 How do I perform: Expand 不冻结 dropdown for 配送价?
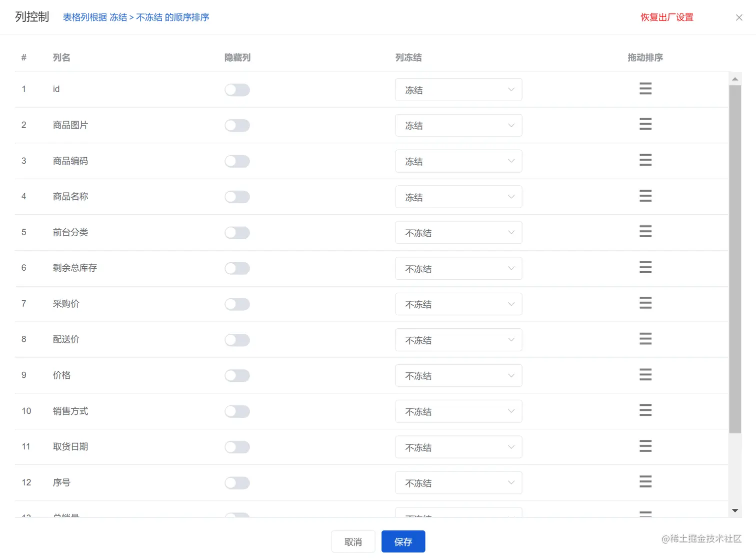[458, 340]
